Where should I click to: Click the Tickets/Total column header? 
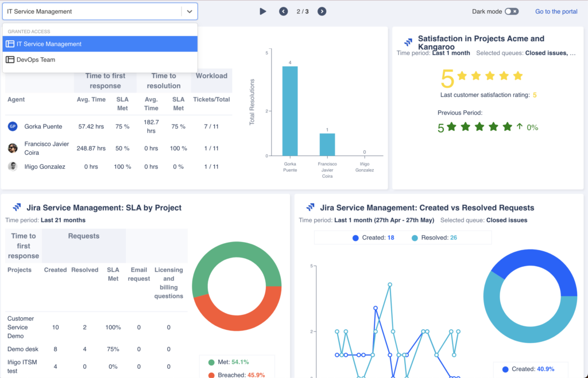click(x=211, y=99)
